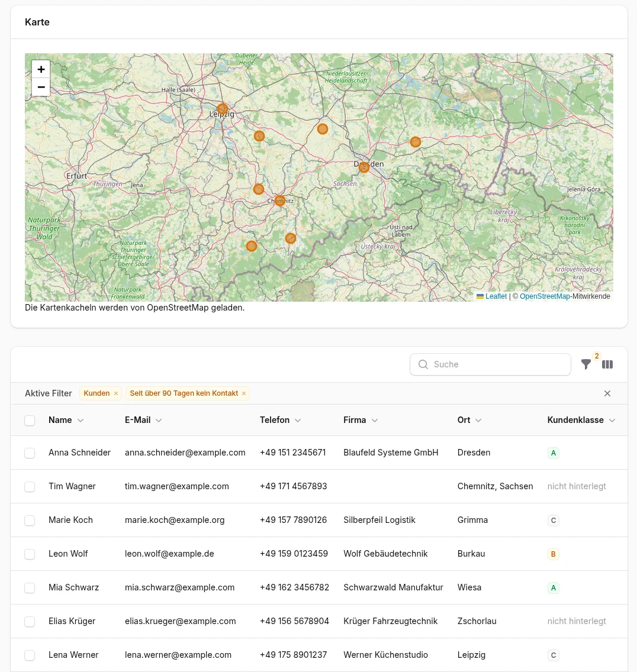Tick the Elias Krüger checkbox
This screenshot has width=637, height=672.
point(30,622)
